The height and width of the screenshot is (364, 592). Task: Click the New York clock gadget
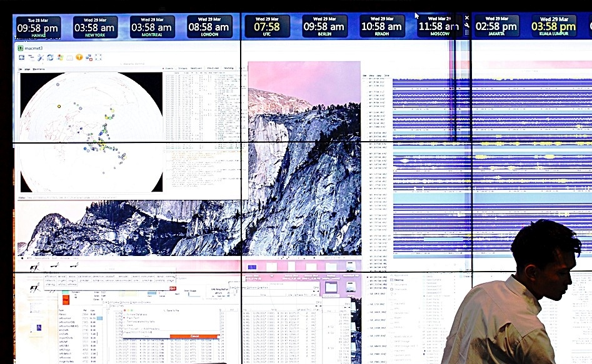pyautogui.click(x=95, y=27)
